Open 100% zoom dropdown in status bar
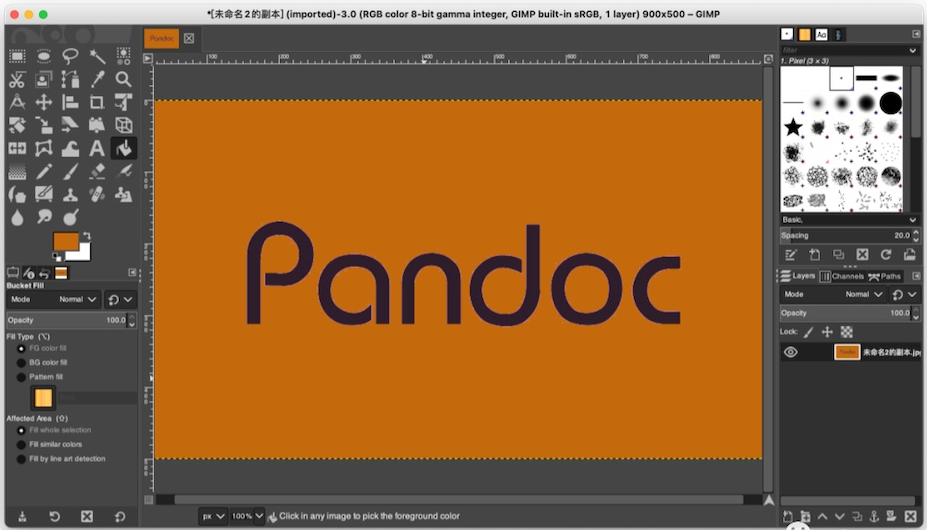Image resolution: width=927 pixels, height=530 pixels. pyautogui.click(x=247, y=516)
